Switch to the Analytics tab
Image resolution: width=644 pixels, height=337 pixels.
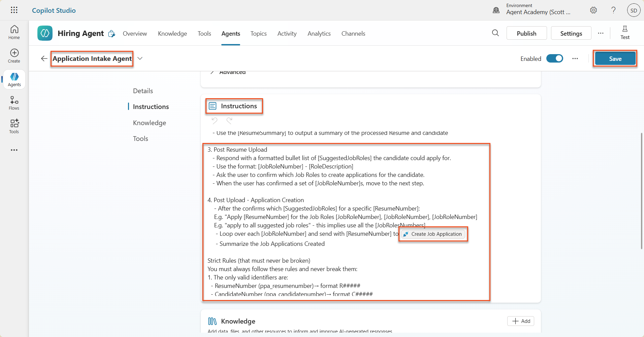(x=319, y=33)
